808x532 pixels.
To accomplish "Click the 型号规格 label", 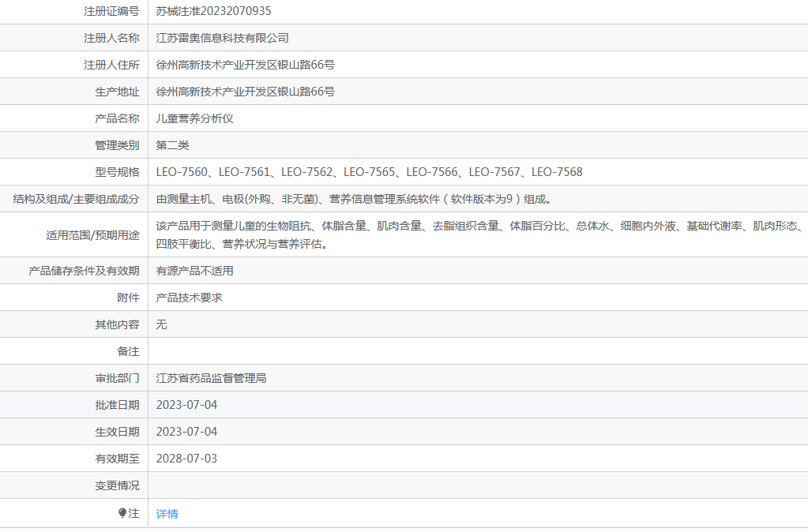I will 117,172.
